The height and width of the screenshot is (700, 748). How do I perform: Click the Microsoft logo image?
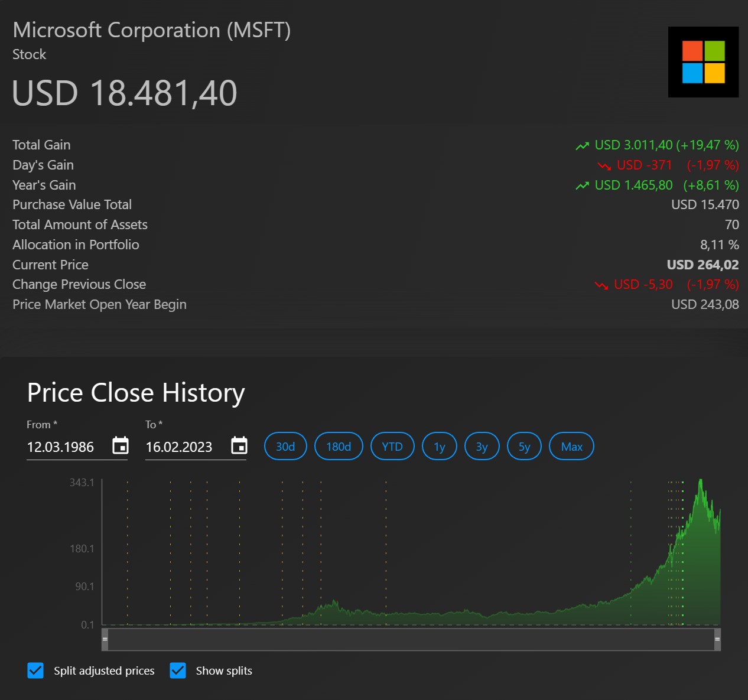point(703,62)
